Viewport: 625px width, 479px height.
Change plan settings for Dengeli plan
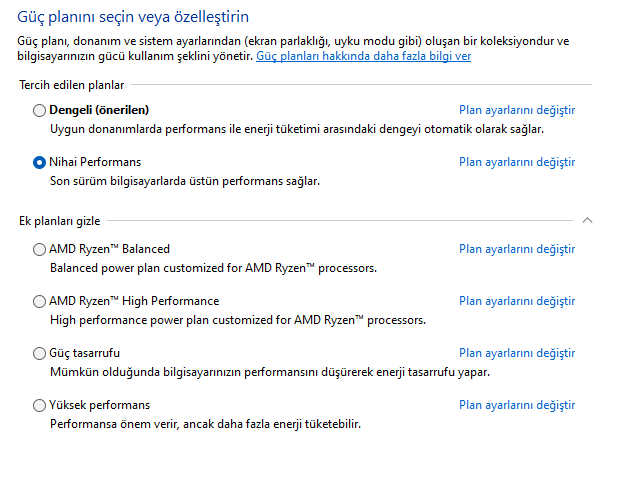coord(517,110)
